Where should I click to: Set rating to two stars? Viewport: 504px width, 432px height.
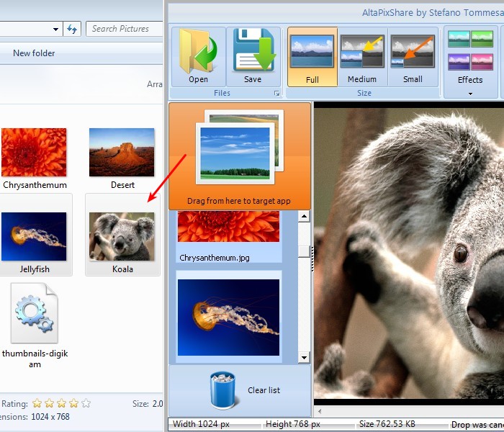click(50, 403)
